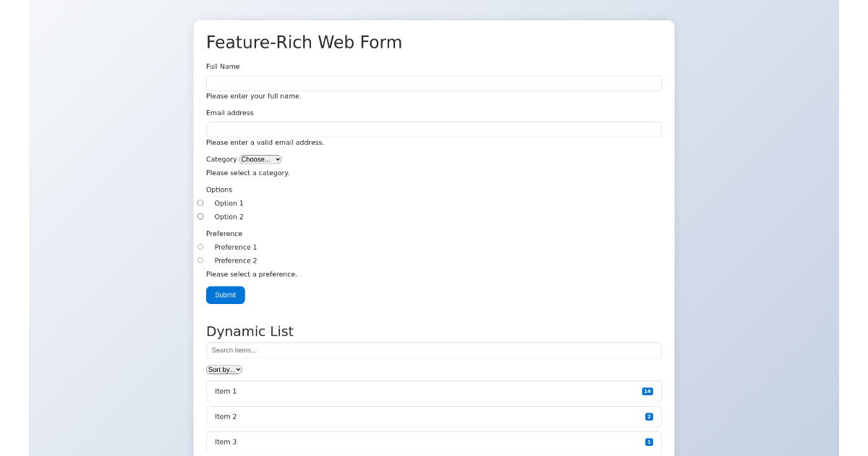Click the Feature-Rich Web Form title
This screenshot has height=456, width=868.
coord(304,42)
